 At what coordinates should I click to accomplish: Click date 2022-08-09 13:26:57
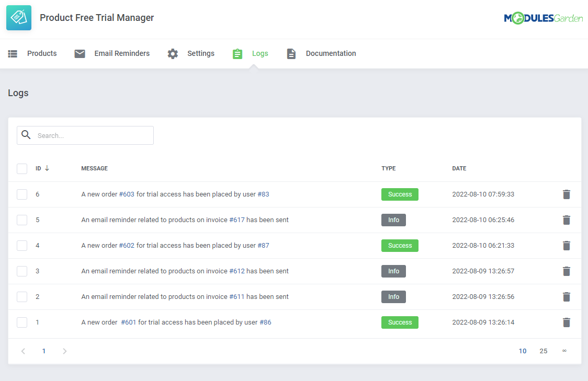pyautogui.click(x=483, y=271)
